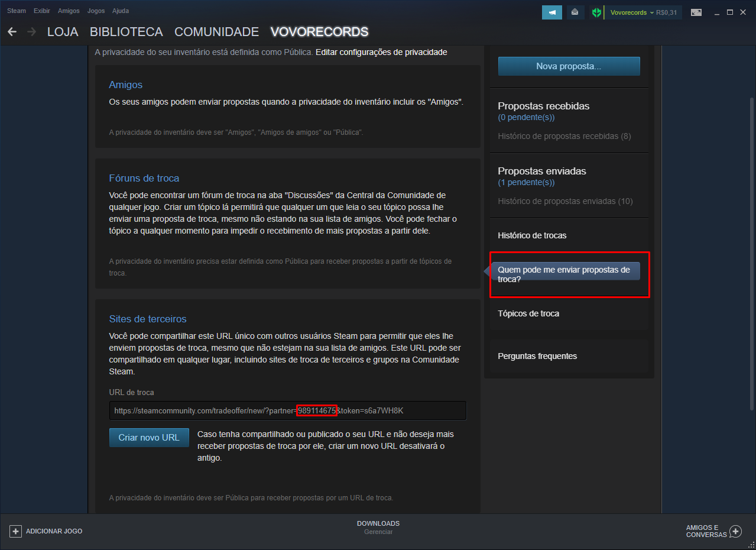This screenshot has height=550, width=756.
Task: Click the Propostas recebidas heading
Action: coord(544,106)
